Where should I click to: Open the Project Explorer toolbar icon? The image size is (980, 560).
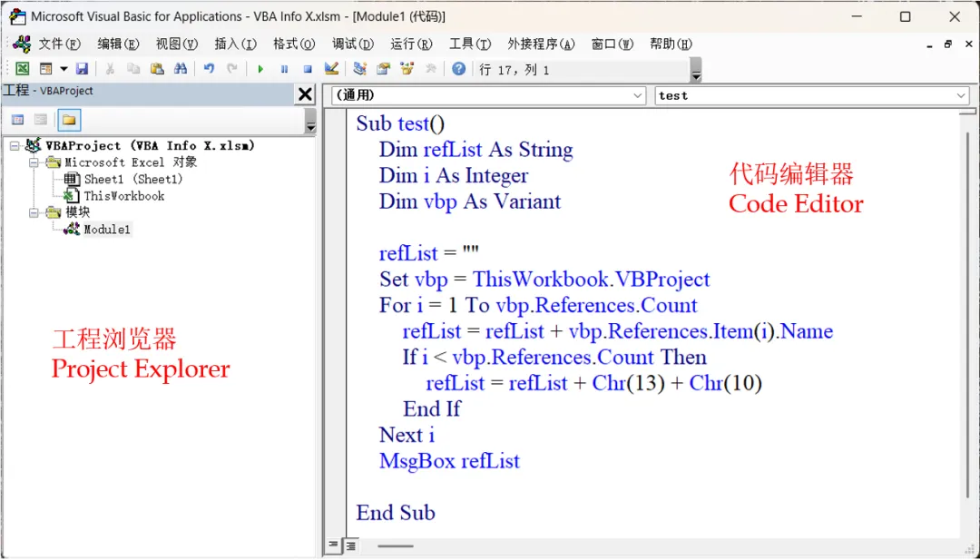[359, 69]
